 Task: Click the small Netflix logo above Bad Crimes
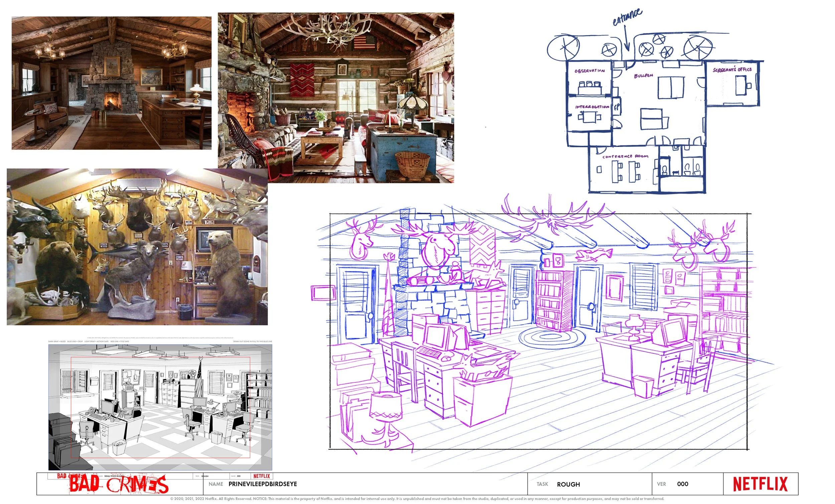point(262,476)
